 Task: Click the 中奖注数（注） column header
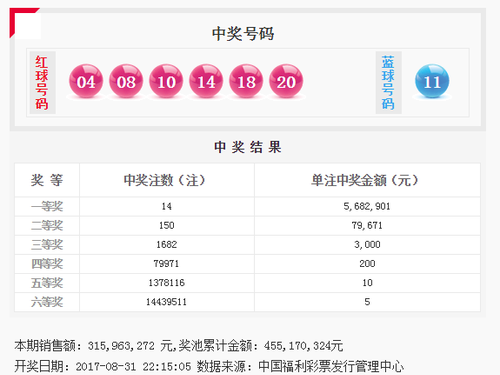click(165, 180)
